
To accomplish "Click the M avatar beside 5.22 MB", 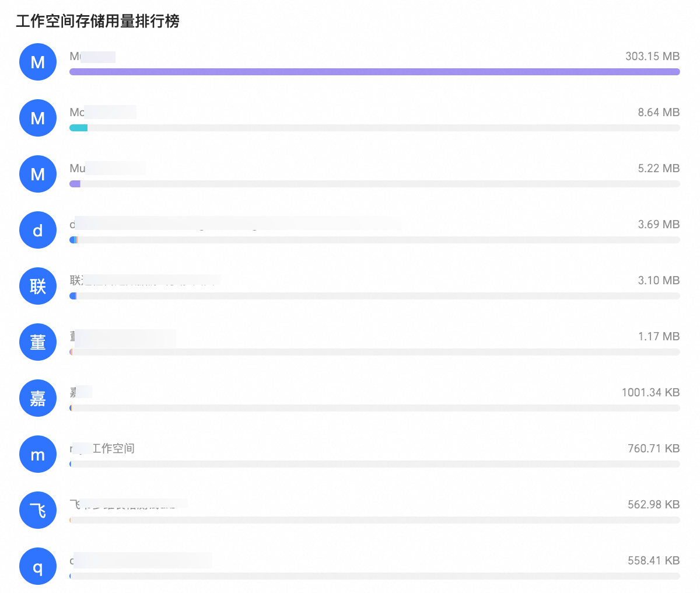I will [x=38, y=174].
